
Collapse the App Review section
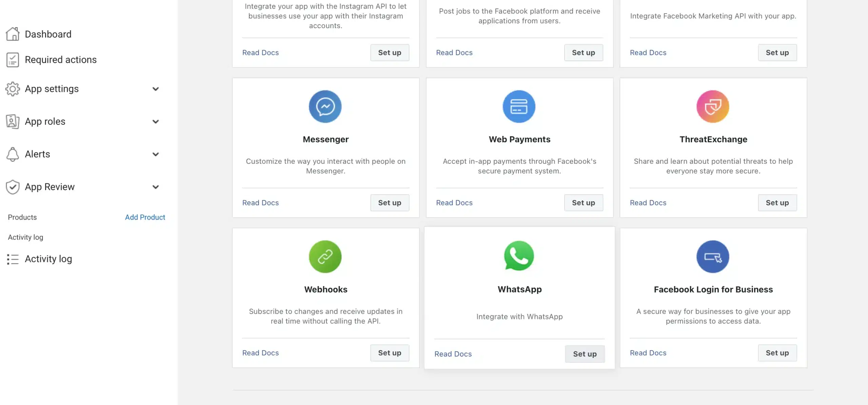point(156,187)
